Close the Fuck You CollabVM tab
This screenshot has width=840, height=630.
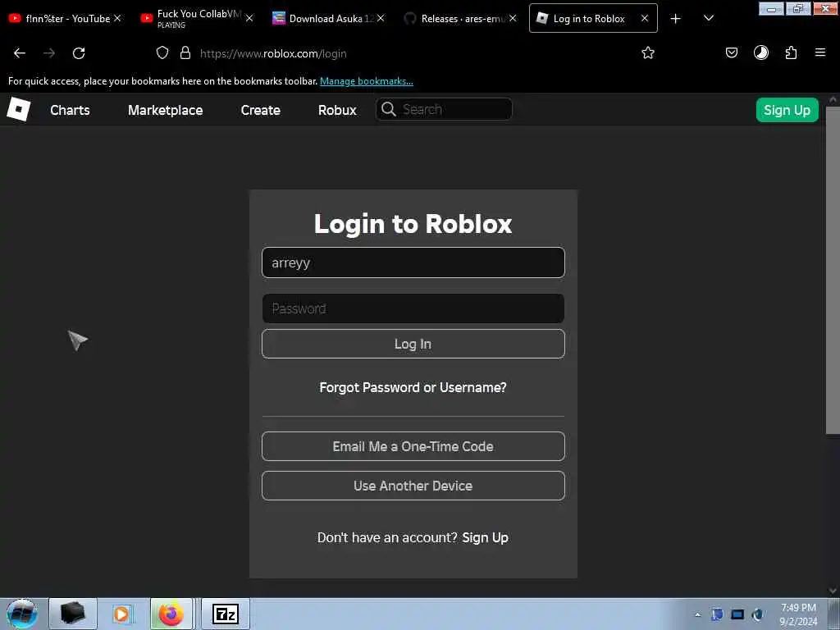249,18
